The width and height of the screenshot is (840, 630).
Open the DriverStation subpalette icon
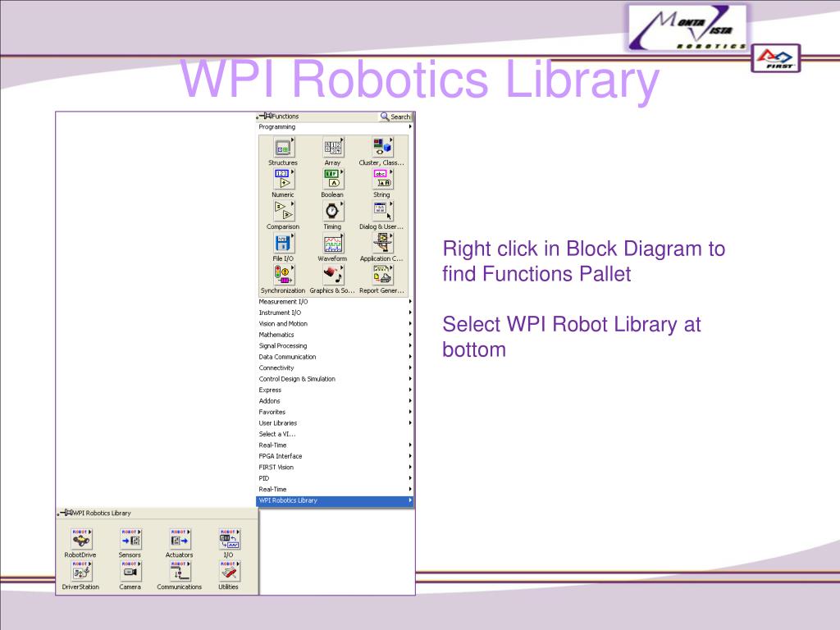click(x=81, y=572)
